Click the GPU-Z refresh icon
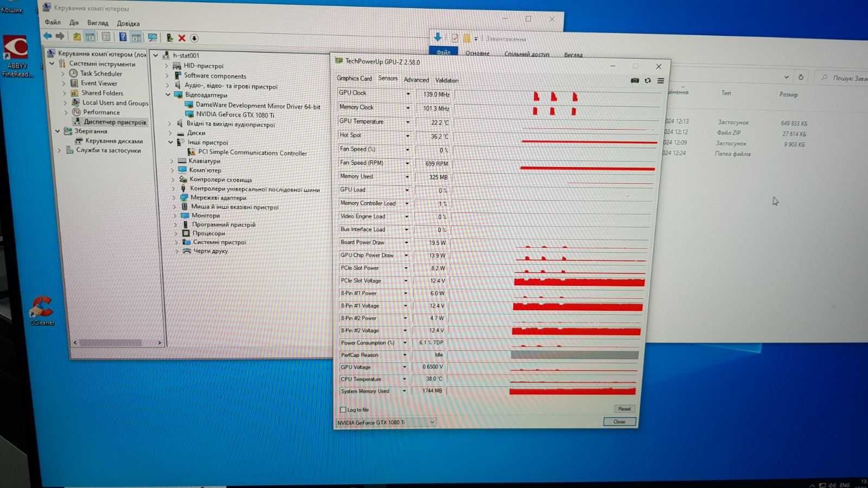 pos(648,80)
